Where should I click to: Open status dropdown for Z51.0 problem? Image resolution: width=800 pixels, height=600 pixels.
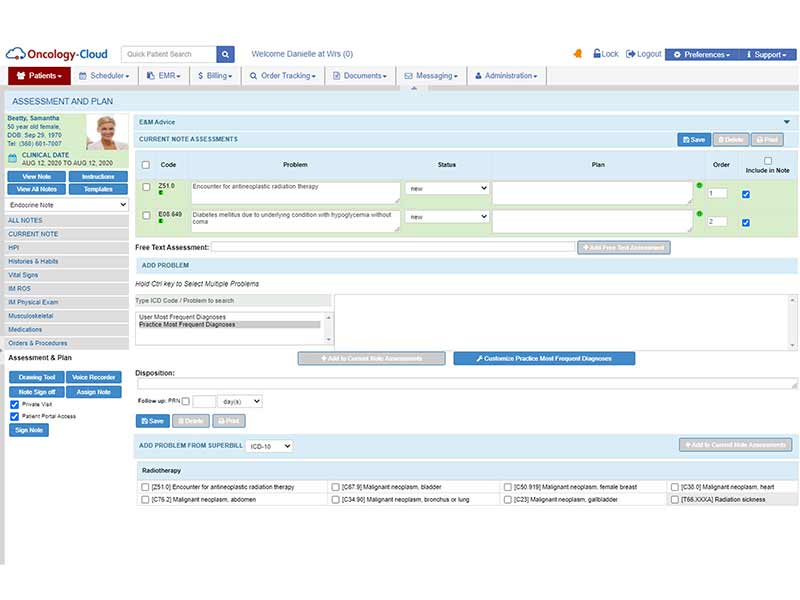[447, 188]
